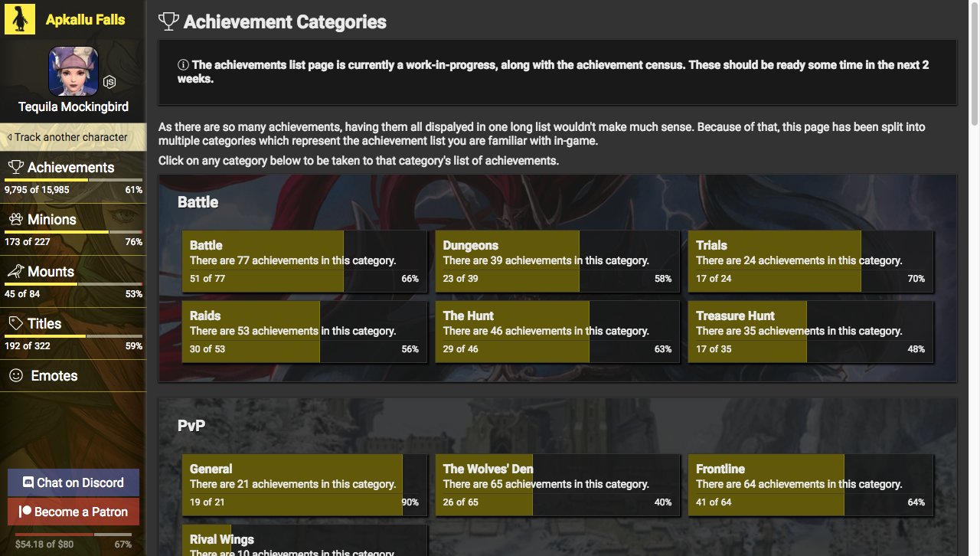This screenshot has height=556, width=980.
Task: Open The Wolves' Den category card
Action: tap(557, 485)
